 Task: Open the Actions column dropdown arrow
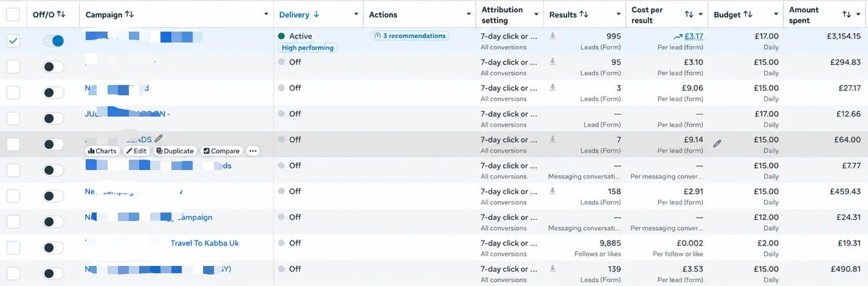469,15
